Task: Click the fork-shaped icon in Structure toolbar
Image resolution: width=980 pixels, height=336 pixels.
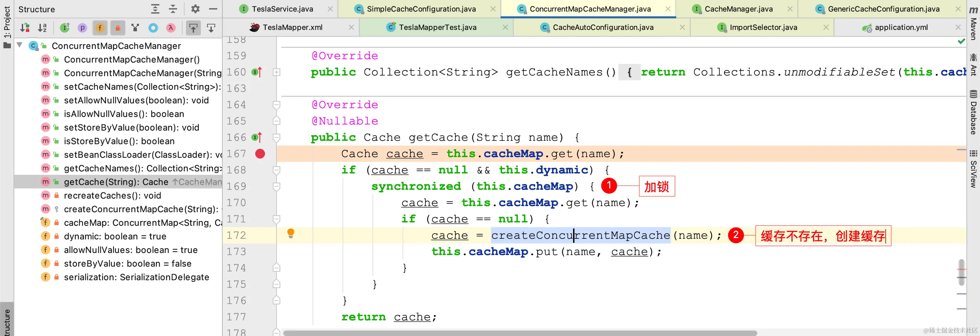Action: click(x=135, y=28)
